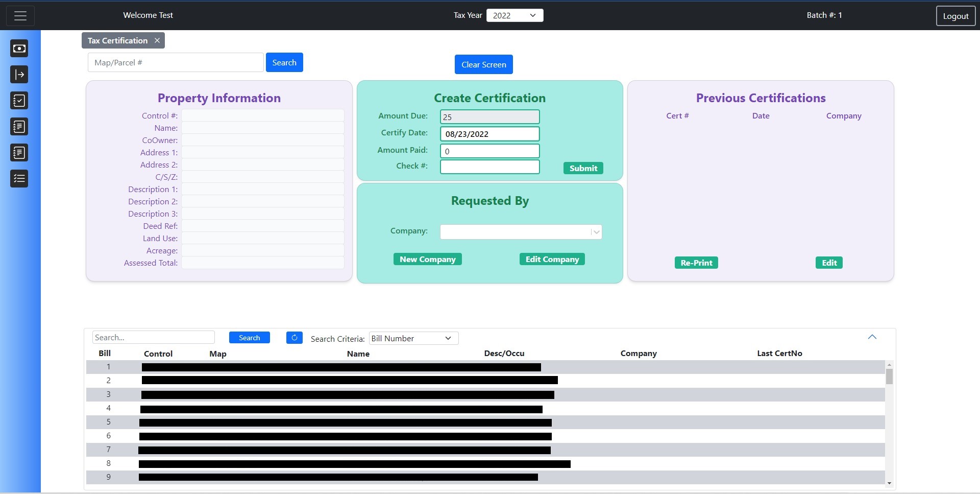Viewport: 980px width, 494px height.
Task: Click the Edit Company button
Action: (x=552, y=259)
